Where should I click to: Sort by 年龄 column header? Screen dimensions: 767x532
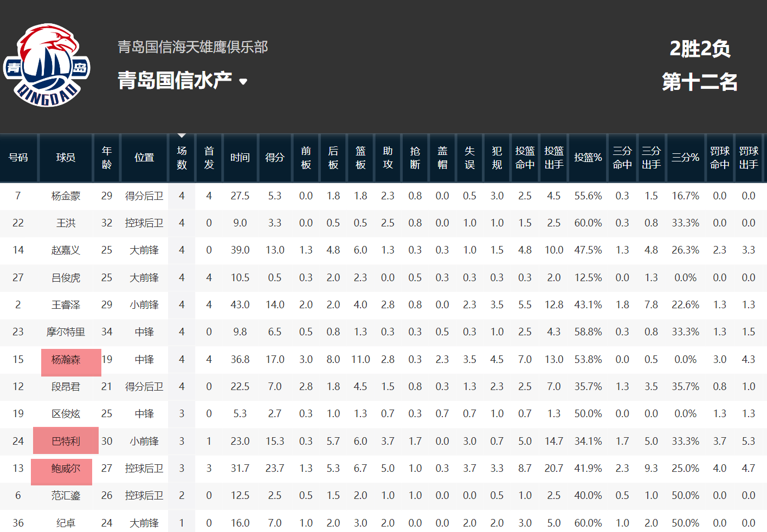[107, 158]
